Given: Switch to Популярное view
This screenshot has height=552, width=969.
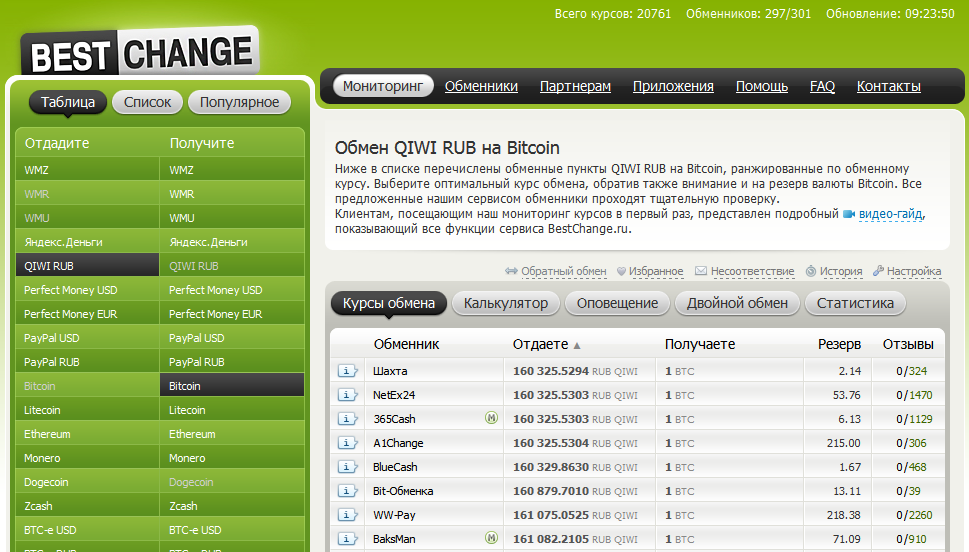Looking at the screenshot, I should tap(239, 102).
